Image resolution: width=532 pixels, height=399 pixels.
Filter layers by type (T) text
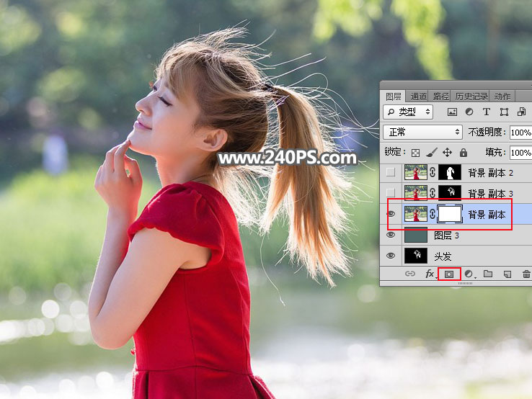tap(487, 112)
